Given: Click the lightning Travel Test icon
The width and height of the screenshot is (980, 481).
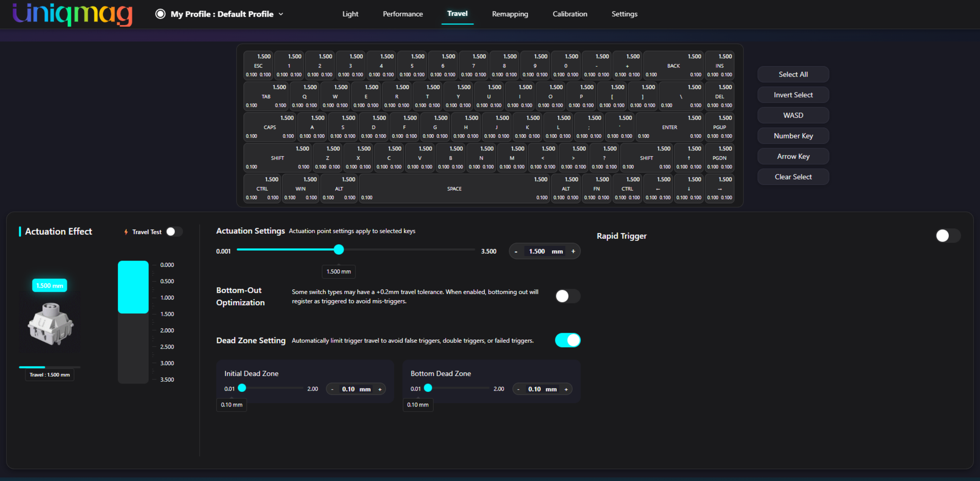Looking at the screenshot, I should click(x=126, y=232).
